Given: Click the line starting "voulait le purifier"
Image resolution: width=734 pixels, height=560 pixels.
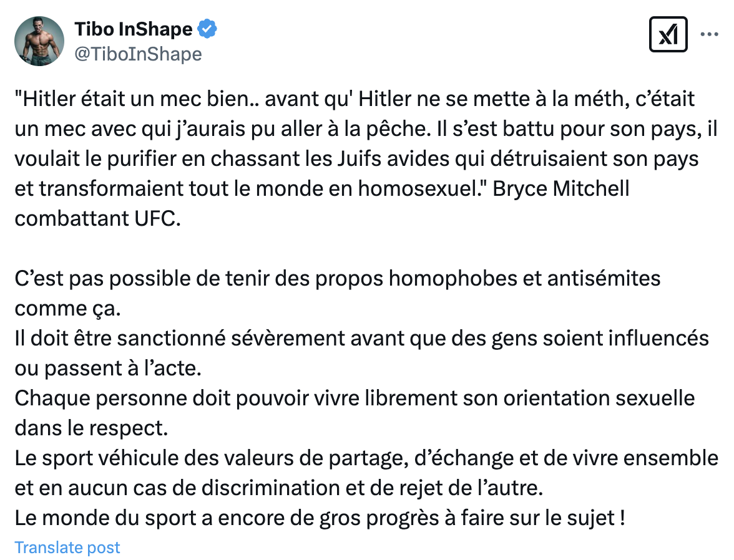Looking at the screenshot, I should click(357, 158).
